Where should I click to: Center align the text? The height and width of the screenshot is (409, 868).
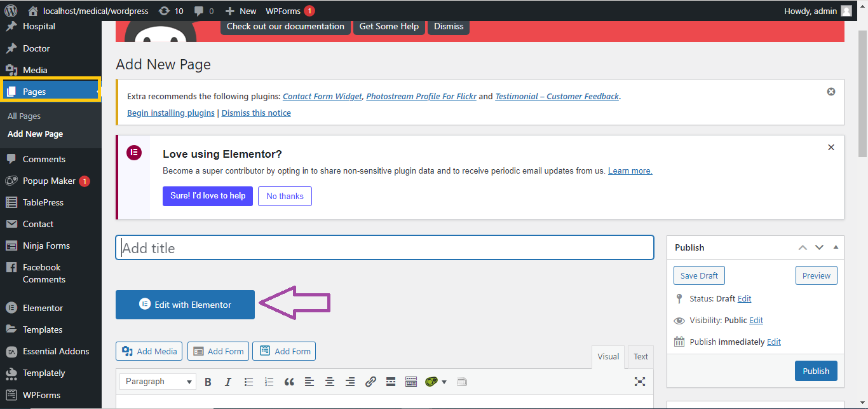click(330, 382)
